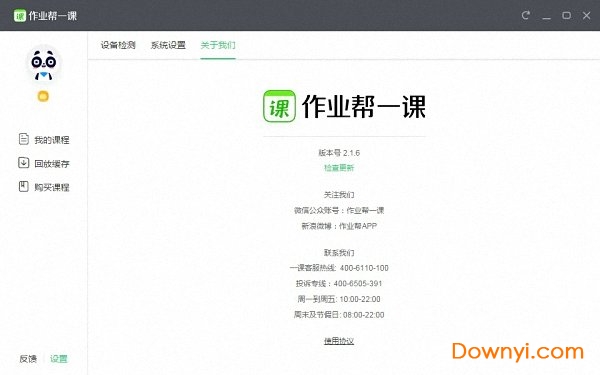Open 回放缓存 in the sidebar
Image resolution: width=600 pixels, height=375 pixels.
tap(52, 164)
